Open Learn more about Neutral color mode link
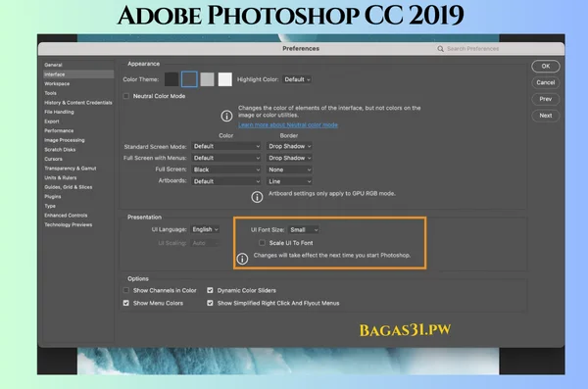 pyautogui.click(x=288, y=124)
